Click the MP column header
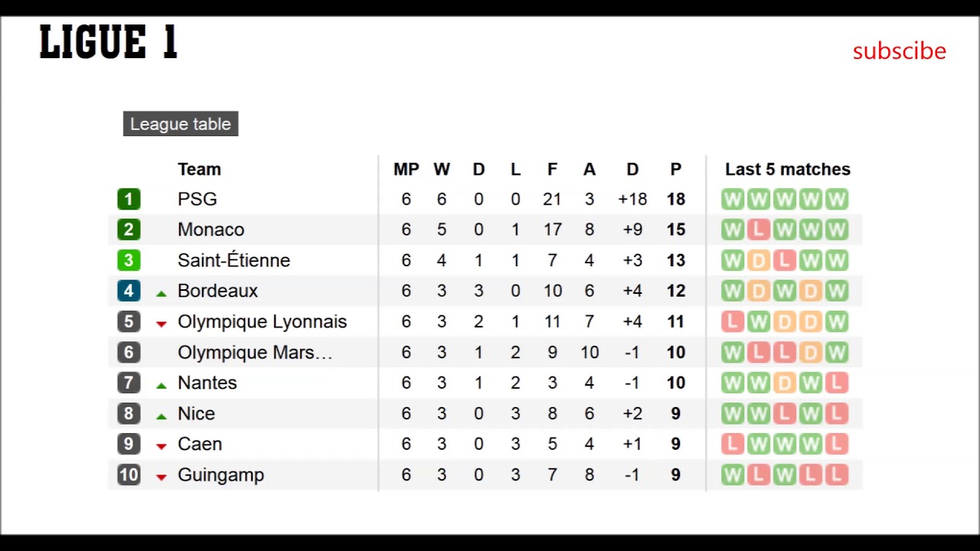Viewport: 980px width, 551px height. click(x=406, y=169)
